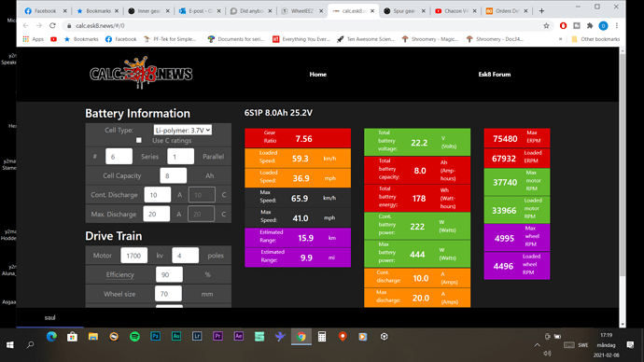
Task: Open Calculator from the taskbar
Action: [322, 337]
